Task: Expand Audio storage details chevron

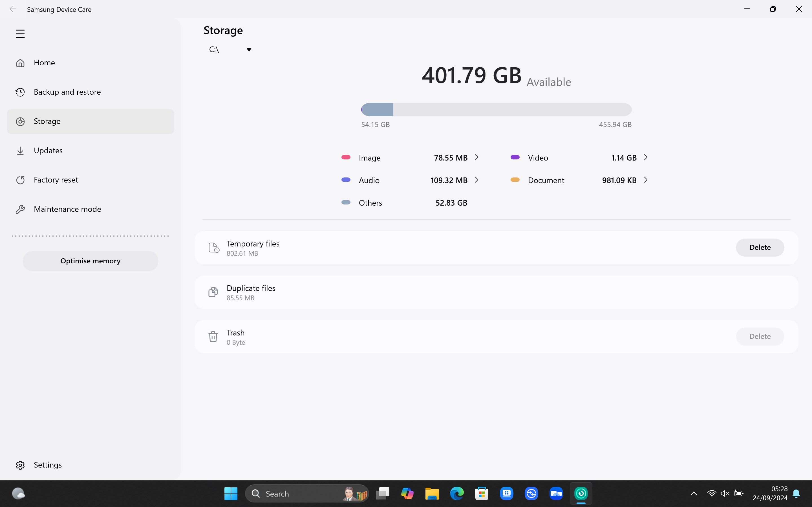Action: coord(476,180)
